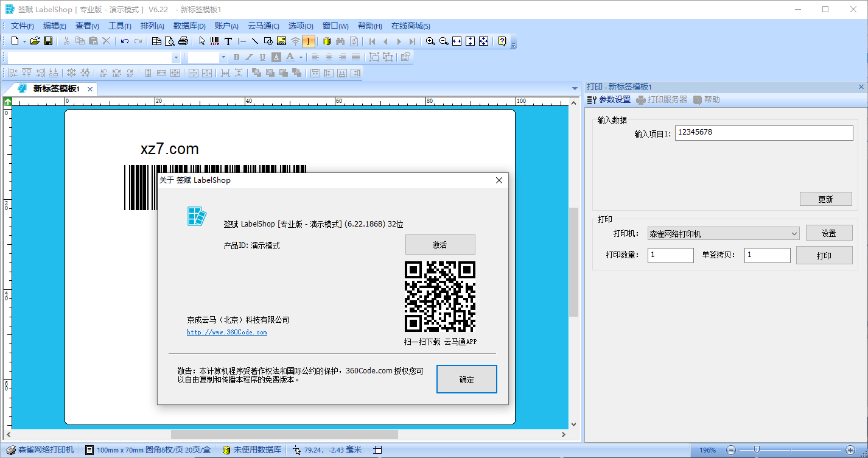This screenshot has height=458, width=868.
Task: Click the zoom slider plus button
Action: pyautogui.click(x=851, y=450)
